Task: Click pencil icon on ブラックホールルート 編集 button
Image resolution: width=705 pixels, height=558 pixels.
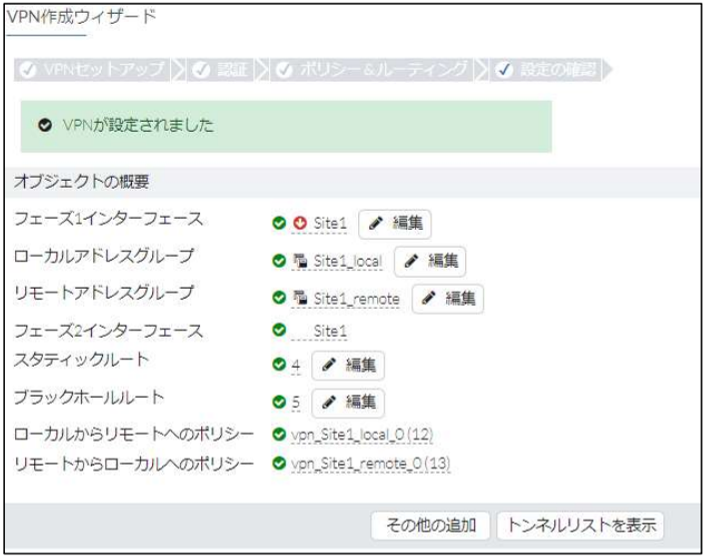Action: (x=329, y=402)
